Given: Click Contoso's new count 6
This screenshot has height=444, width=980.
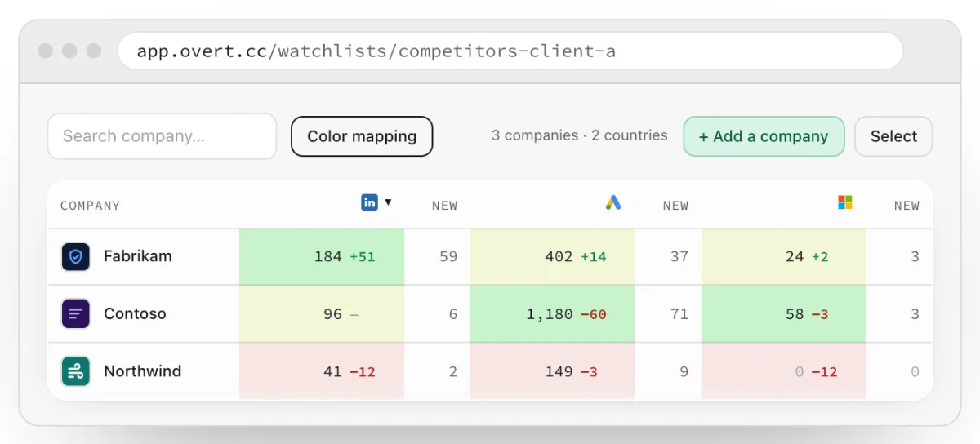Looking at the screenshot, I should 453,314.
